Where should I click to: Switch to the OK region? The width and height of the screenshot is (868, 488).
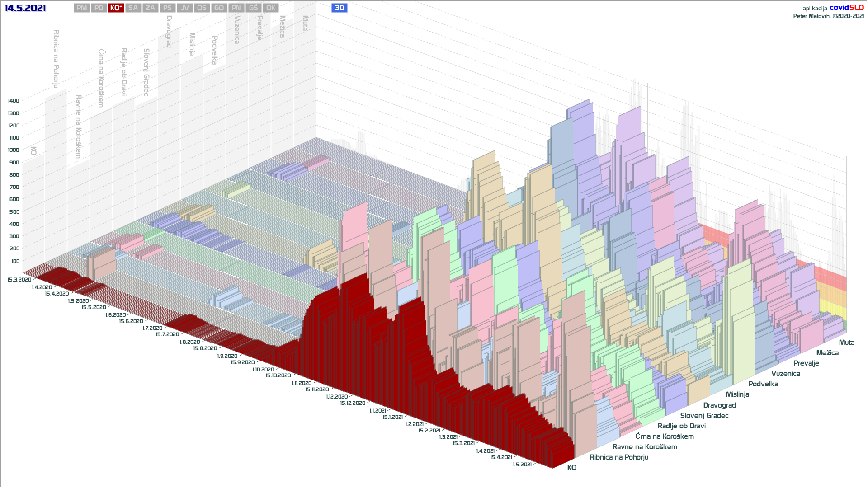click(270, 8)
